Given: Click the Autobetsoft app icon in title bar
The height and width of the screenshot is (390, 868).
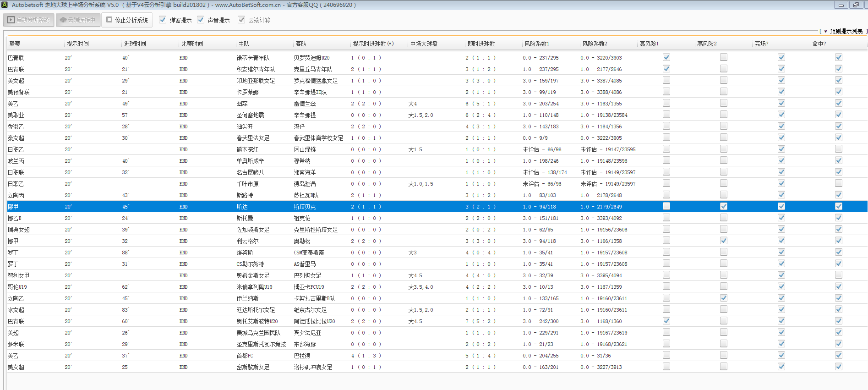Looking at the screenshot, I should pos(5,5).
